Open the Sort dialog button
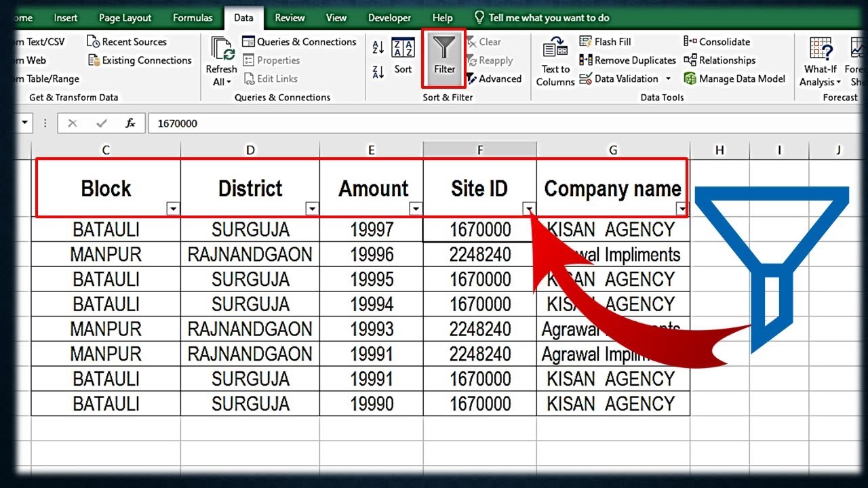 403,57
